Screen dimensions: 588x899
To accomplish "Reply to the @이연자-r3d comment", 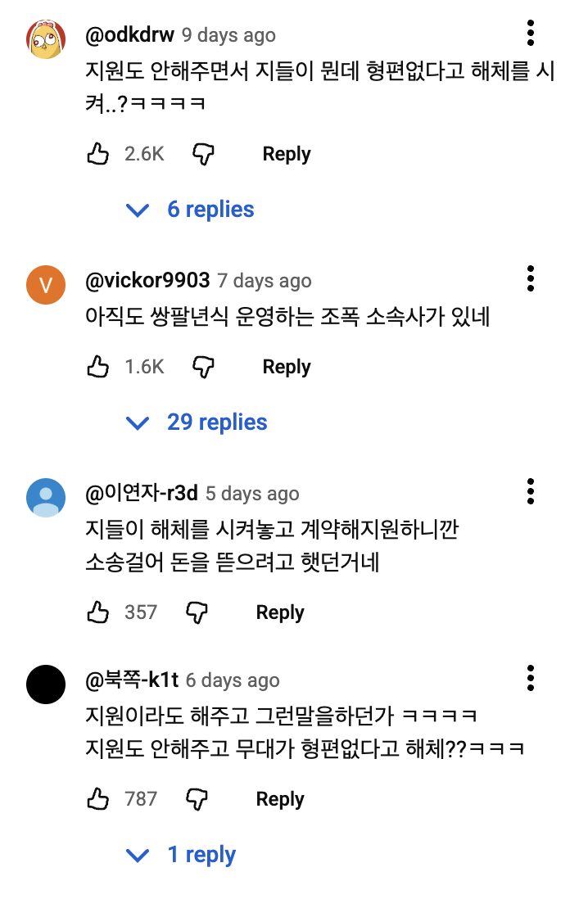I will coord(280,612).
